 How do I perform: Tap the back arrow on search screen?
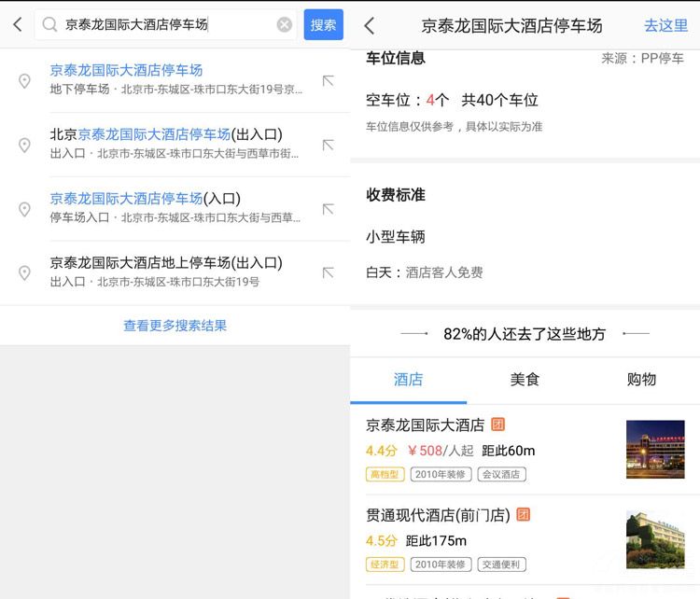pos(17,25)
